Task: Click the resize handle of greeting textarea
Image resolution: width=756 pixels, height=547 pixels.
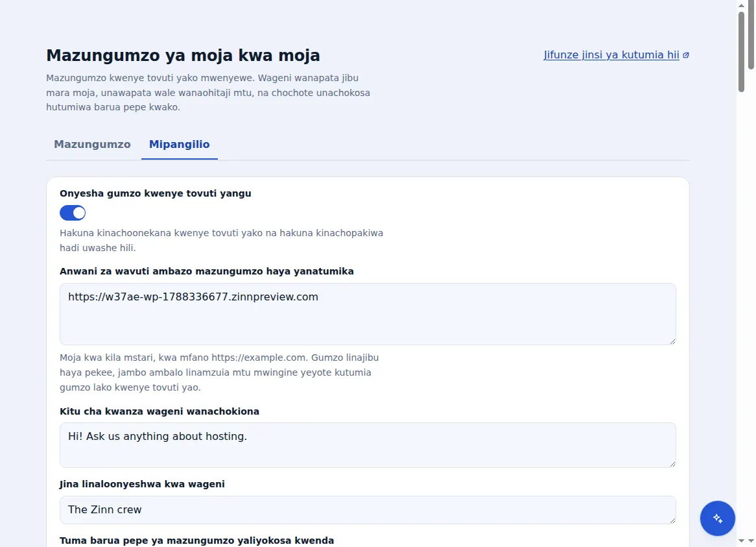Action: tap(672, 463)
